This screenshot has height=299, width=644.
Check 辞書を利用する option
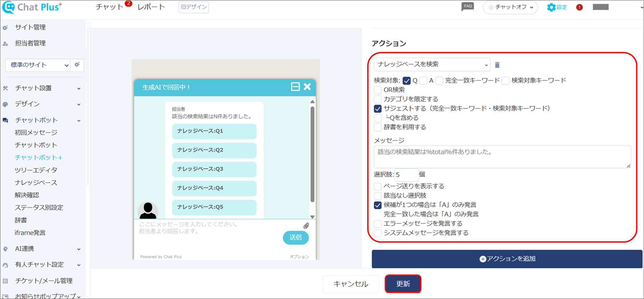coord(378,127)
